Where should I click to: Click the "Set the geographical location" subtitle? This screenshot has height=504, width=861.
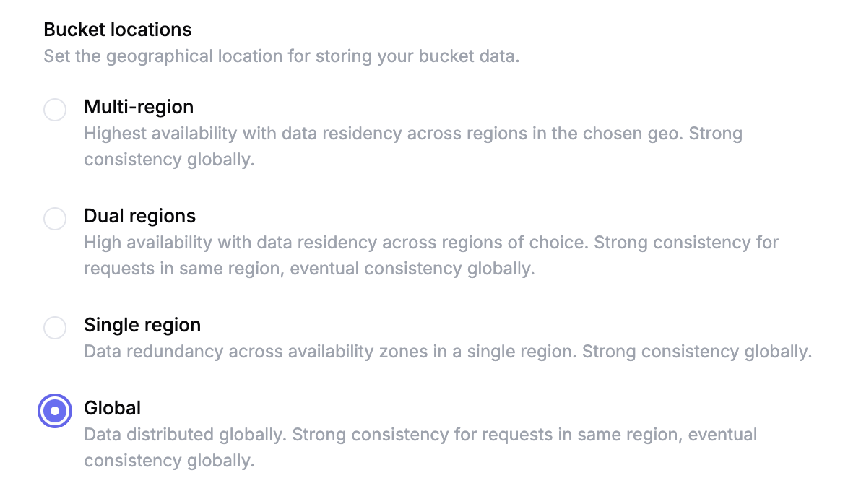[281, 56]
